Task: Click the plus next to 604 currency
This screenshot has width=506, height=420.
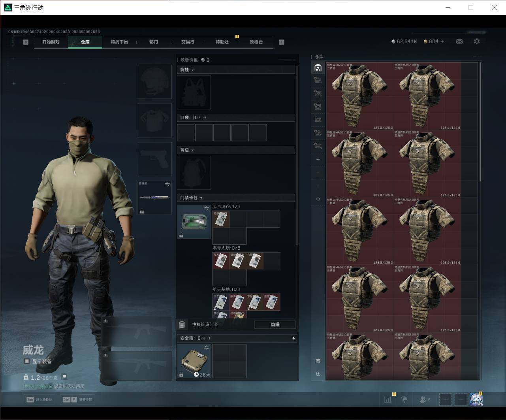Action: click(x=442, y=41)
